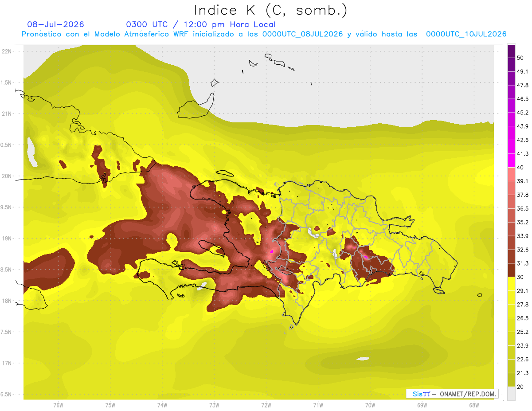The width and height of the screenshot is (532, 411).
Task: Click the title "Indice K (C, somb.)"
Action: click(x=271, y=10)
